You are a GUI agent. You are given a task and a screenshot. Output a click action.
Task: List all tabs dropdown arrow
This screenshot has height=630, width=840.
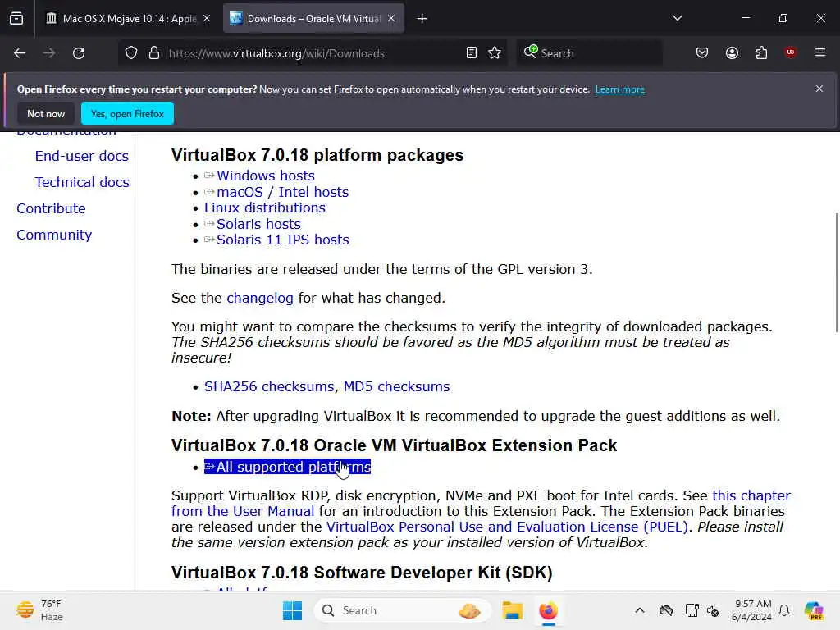coord(677,18)
